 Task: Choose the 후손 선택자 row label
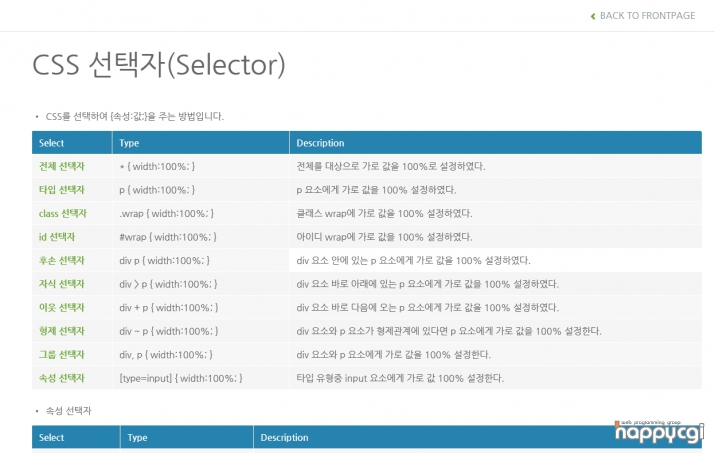click(x=62, y=260)
